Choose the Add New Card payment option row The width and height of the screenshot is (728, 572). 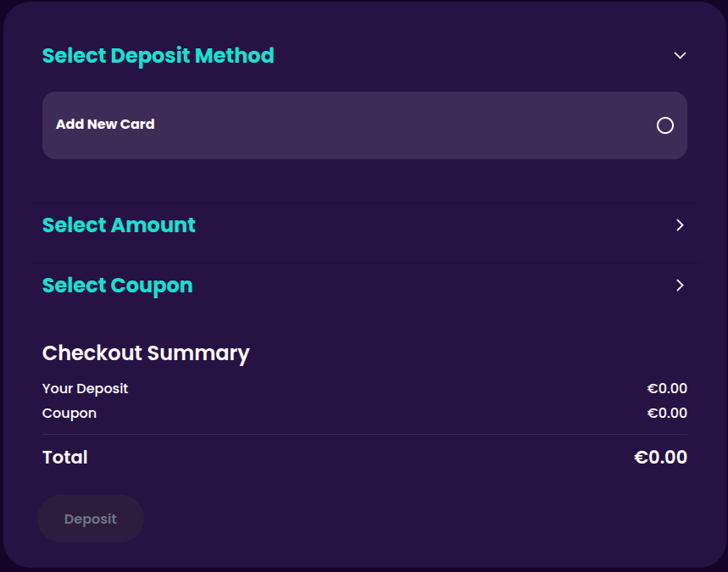tap(364, 125)
